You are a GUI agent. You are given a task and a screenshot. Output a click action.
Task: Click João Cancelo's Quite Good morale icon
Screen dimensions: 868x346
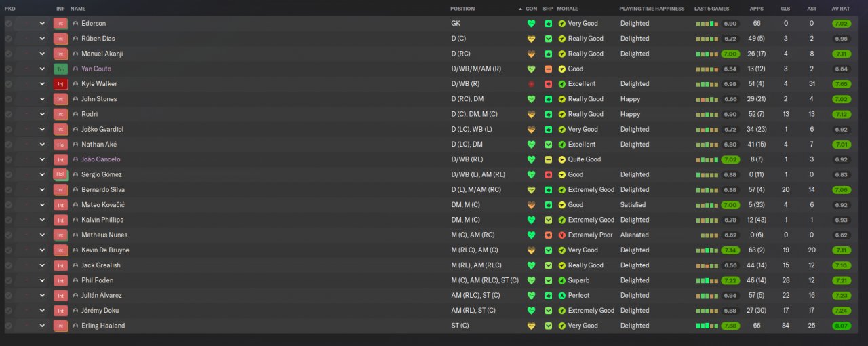tap(561, 159)
